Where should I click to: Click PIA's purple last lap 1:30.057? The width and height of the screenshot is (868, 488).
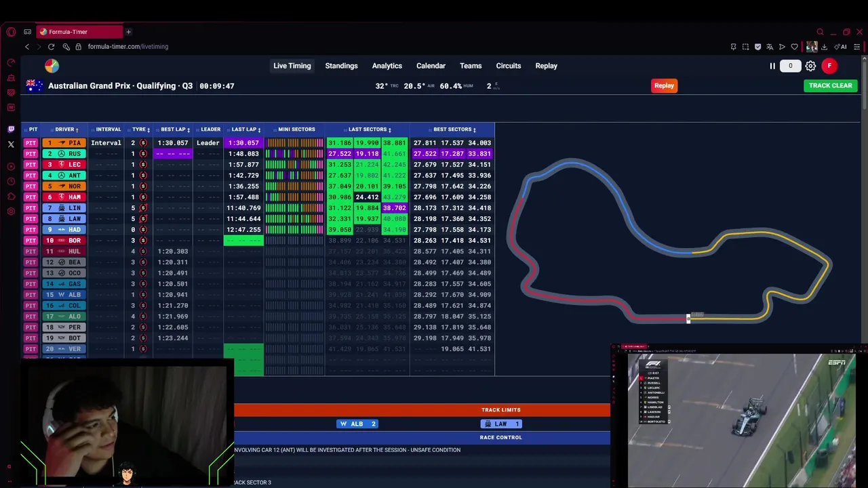(243, 143)
